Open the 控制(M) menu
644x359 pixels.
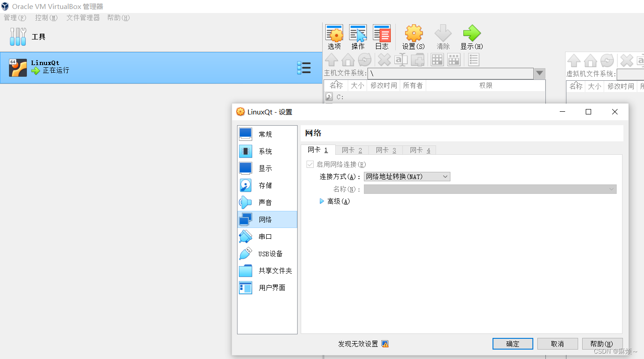click(x=46, y=18)
